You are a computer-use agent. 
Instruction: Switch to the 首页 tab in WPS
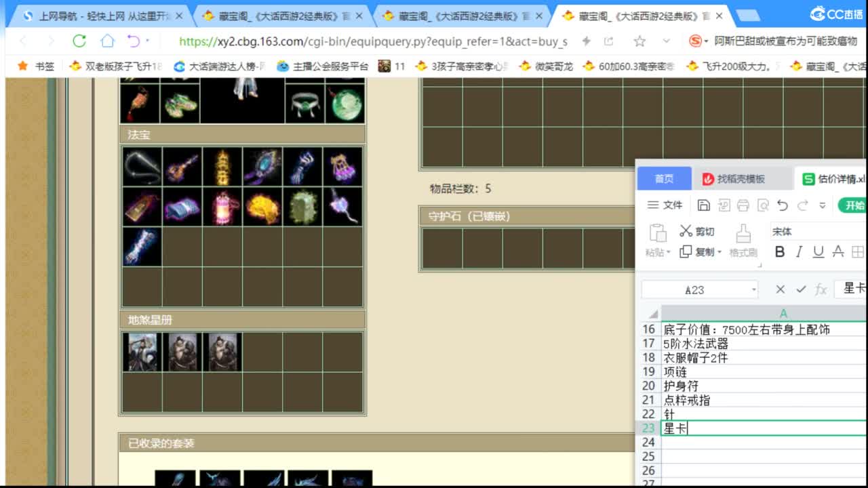point(664,179)
